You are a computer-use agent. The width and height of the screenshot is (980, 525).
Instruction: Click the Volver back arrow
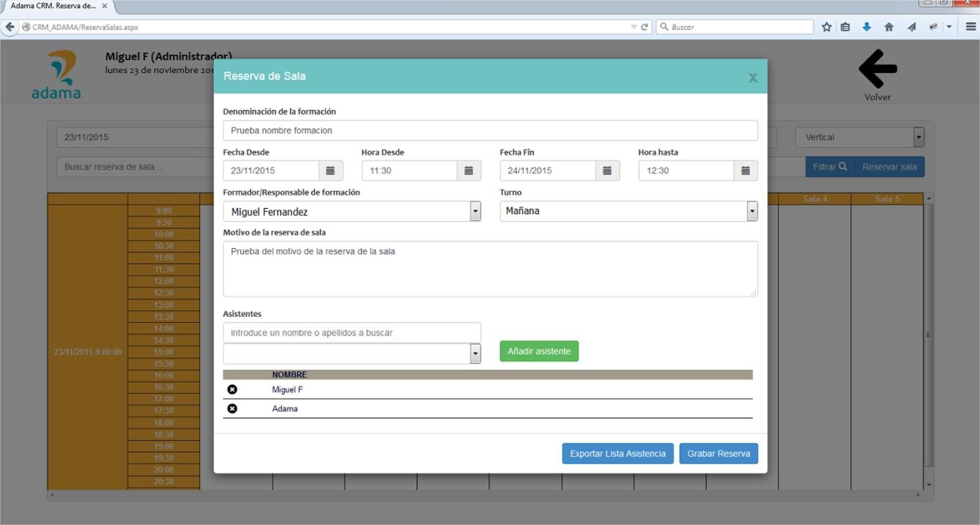877,69
